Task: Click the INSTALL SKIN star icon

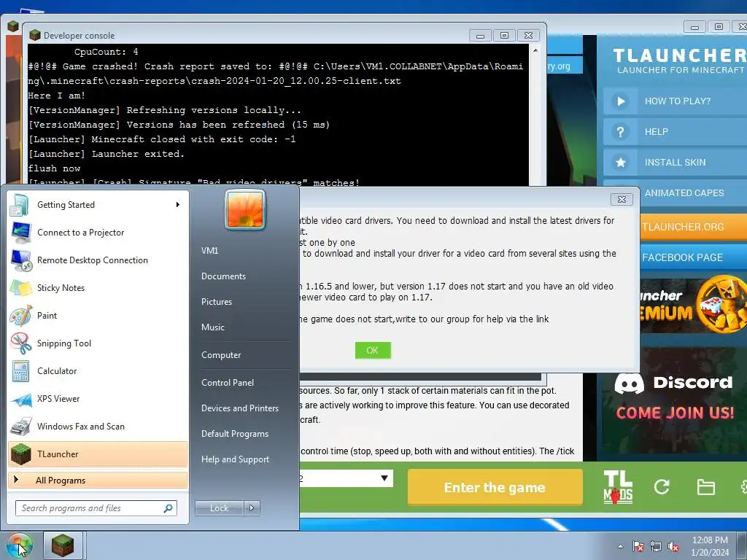Action: click(x=620, y=163)
